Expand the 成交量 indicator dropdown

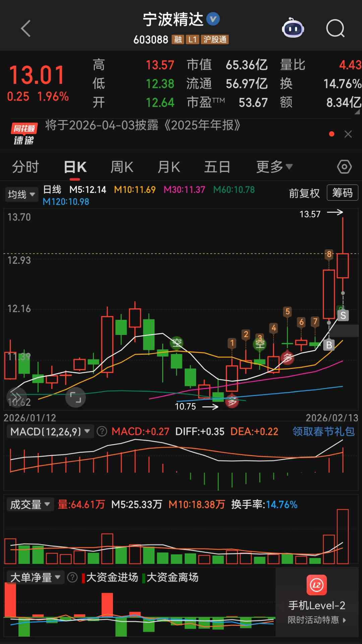click(30, 504)
